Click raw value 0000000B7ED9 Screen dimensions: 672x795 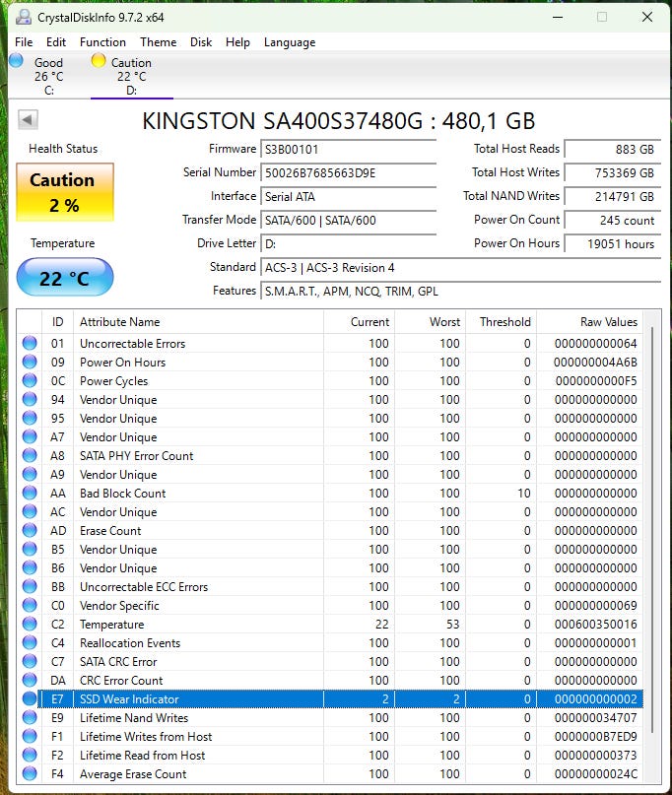point(595,737)
